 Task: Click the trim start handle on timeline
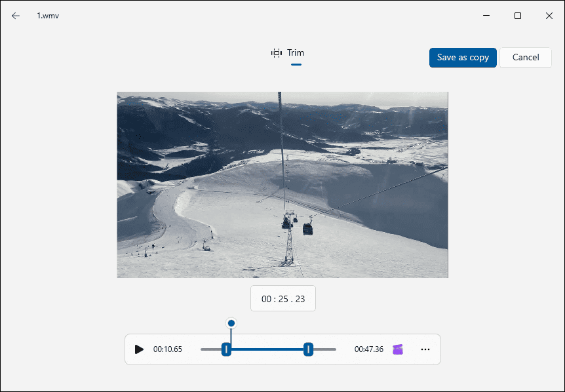pos(226,349)
